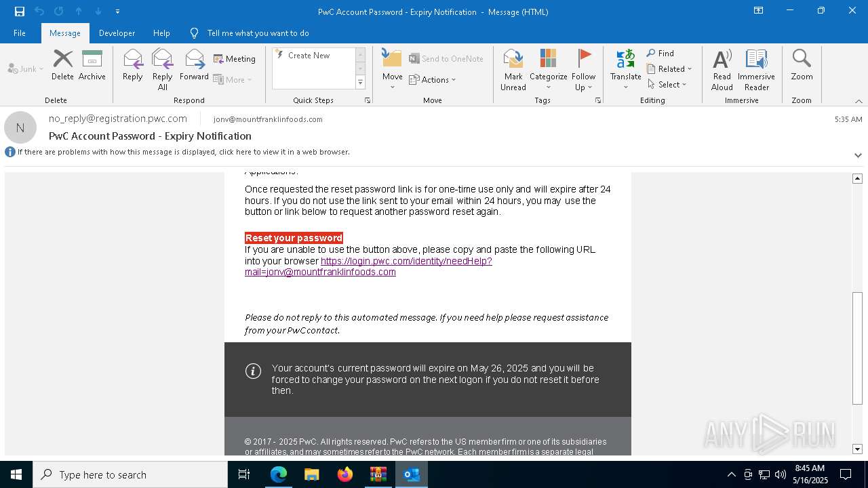
Task: Click the vertical scrollbar thumb
Action: pos(857,348)
